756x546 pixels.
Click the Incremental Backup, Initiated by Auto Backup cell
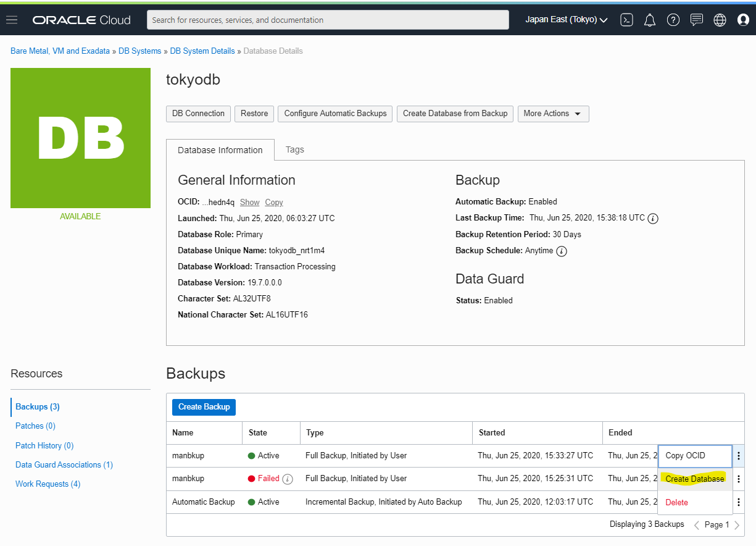(x=384, y=502)
